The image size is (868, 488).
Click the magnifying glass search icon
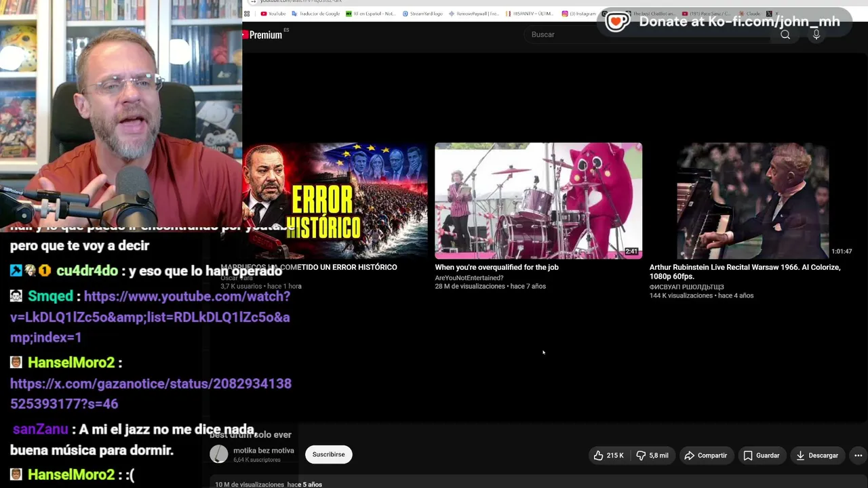(x=785, y=35)
